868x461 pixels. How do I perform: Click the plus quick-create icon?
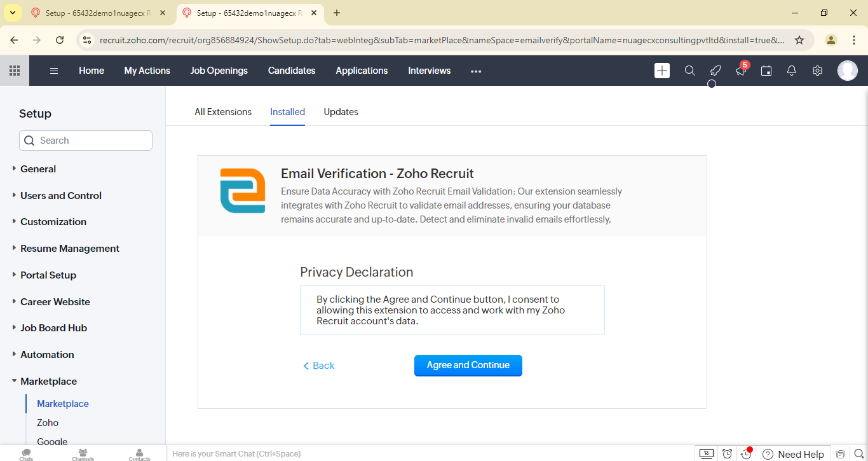(x=662, y=71)
